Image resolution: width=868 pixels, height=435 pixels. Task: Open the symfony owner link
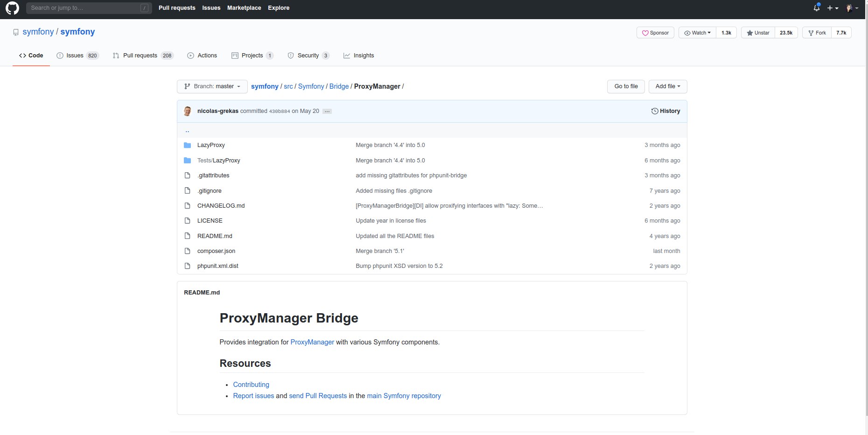coord(38,32)
